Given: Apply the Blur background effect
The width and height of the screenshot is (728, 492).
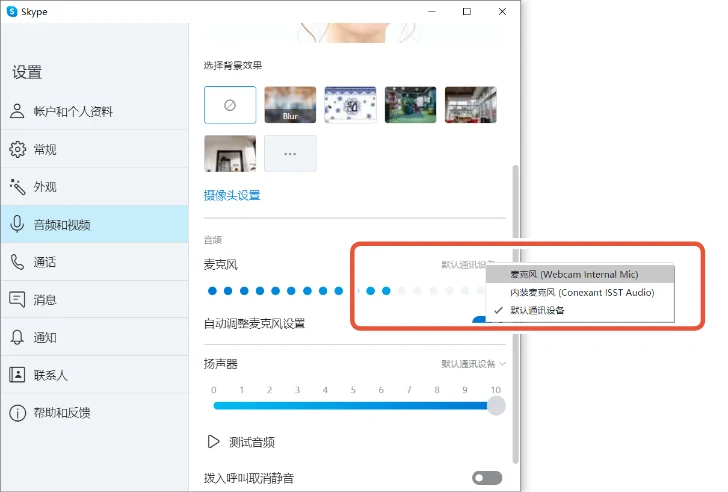Looking at the screenshot, I should click(290, 105).
